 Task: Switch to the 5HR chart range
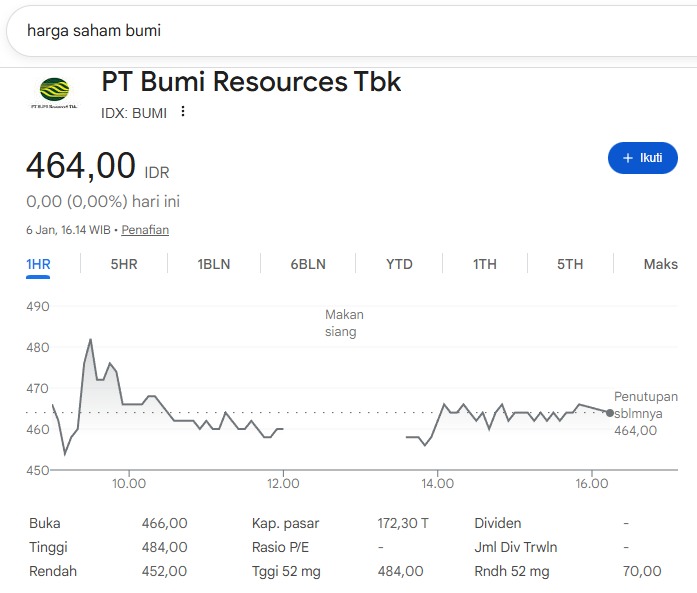(123, 264)
